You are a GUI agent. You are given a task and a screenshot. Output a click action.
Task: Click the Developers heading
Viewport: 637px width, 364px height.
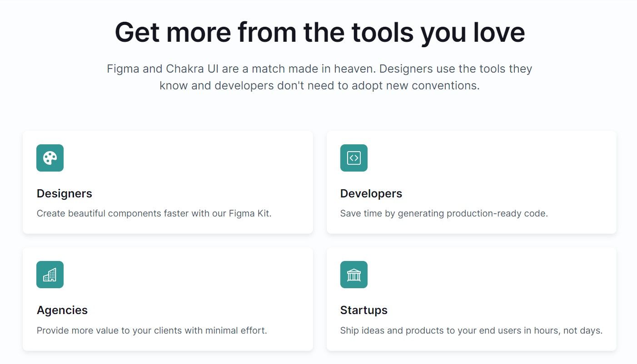(371, 193)
